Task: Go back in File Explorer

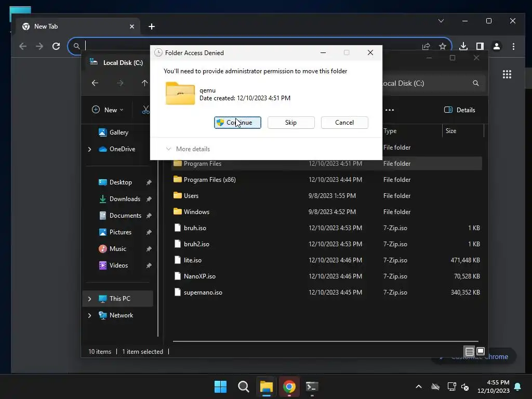Action: coord(95,83)
